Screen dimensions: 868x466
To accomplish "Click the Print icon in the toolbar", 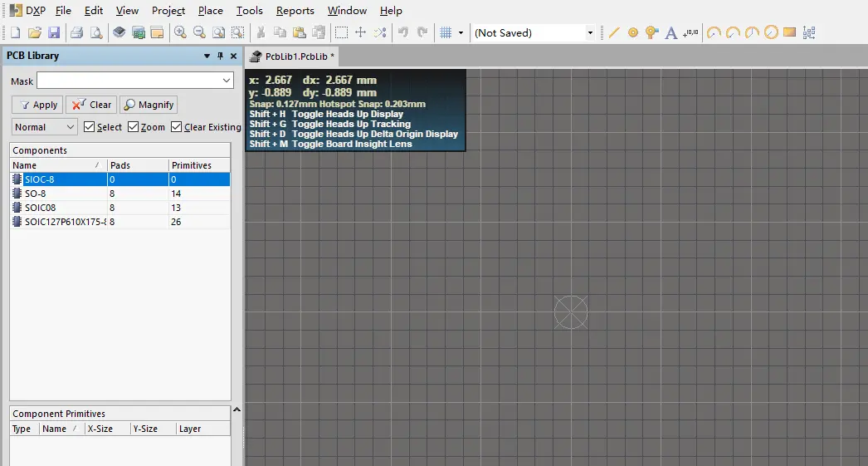I will (x=76, y=33).
